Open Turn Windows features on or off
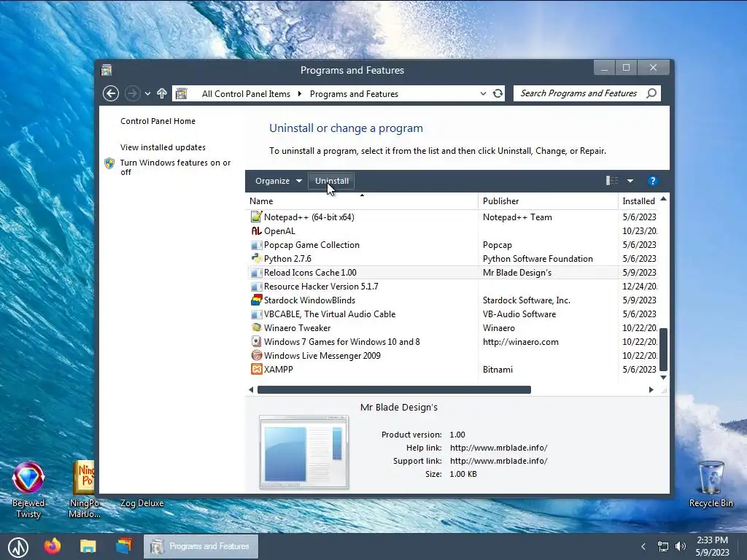Viewport: 747px width, 560px height. tap(175, 167)
